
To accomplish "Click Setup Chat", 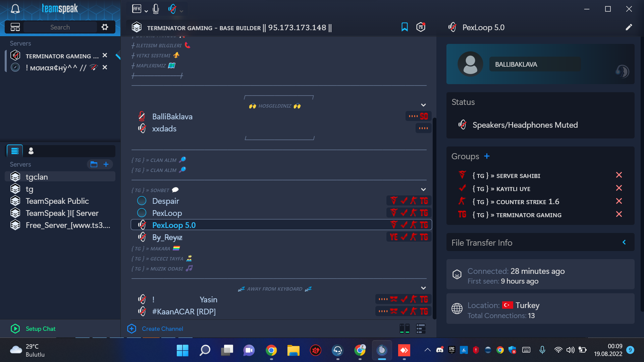I will (33, 328).
